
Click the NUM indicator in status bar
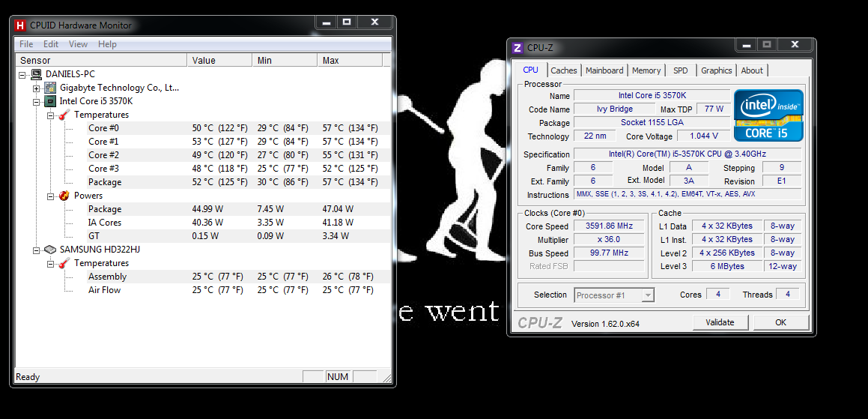[x=338, y=377]
